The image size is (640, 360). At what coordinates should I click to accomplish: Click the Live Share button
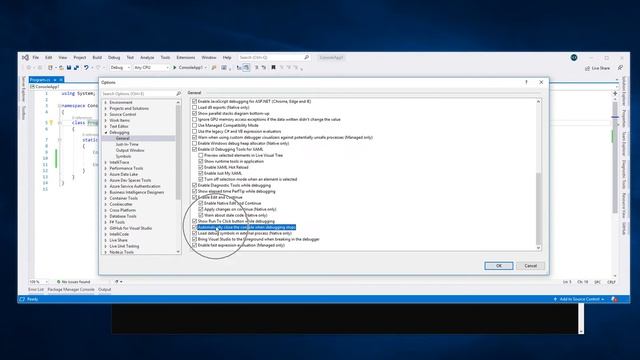pos(598,68)
